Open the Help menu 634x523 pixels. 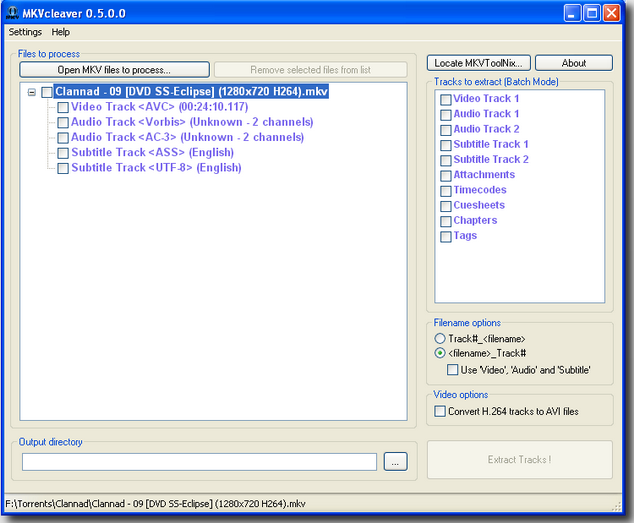tap(61, 32)
